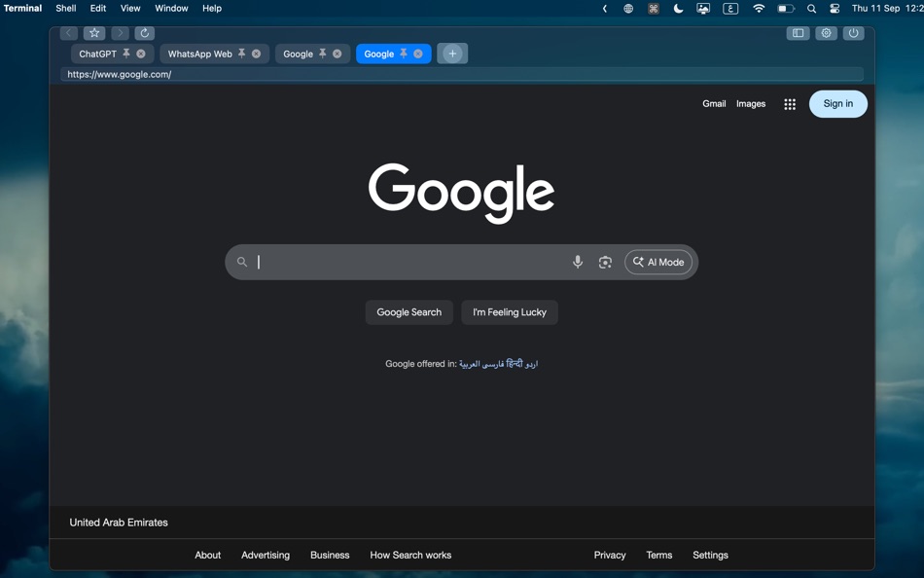Screen dimensions: 924x578
Task: Open AI Mode in search bar
Action: (658, 262)
